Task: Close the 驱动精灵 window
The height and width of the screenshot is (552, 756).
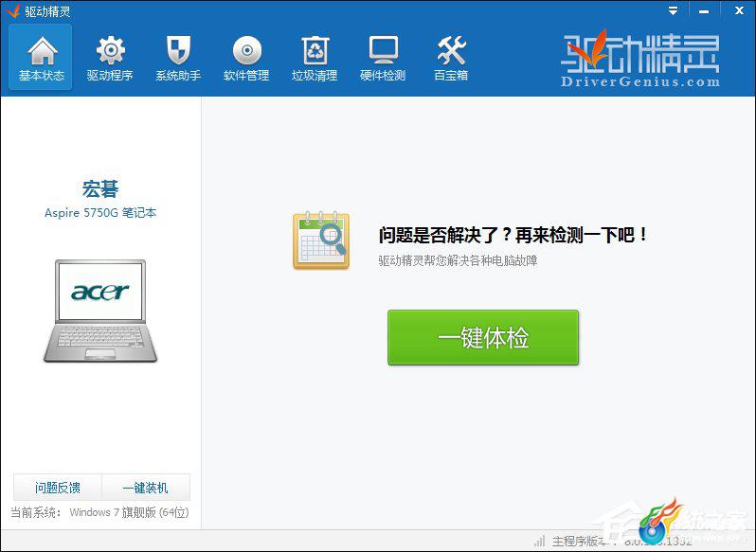Action: pyautogui.click(x=739, y=10)
